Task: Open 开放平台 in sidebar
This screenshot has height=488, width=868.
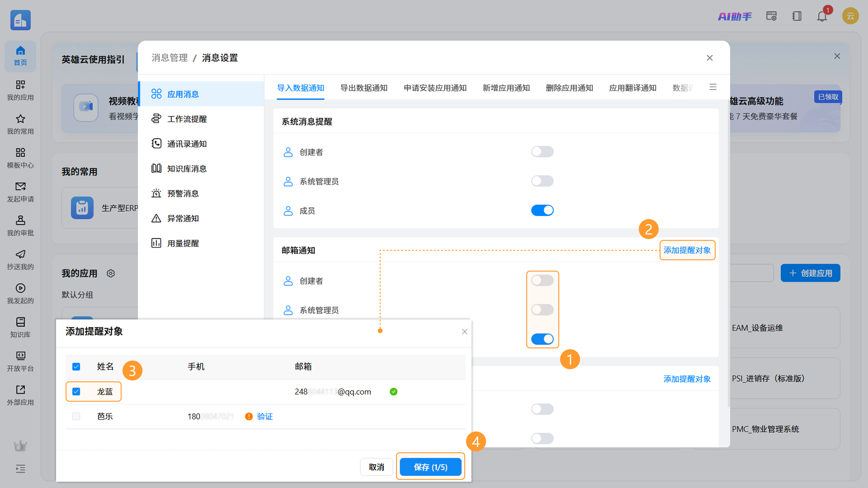Action: pyautogui.click(x=20, y=361)
